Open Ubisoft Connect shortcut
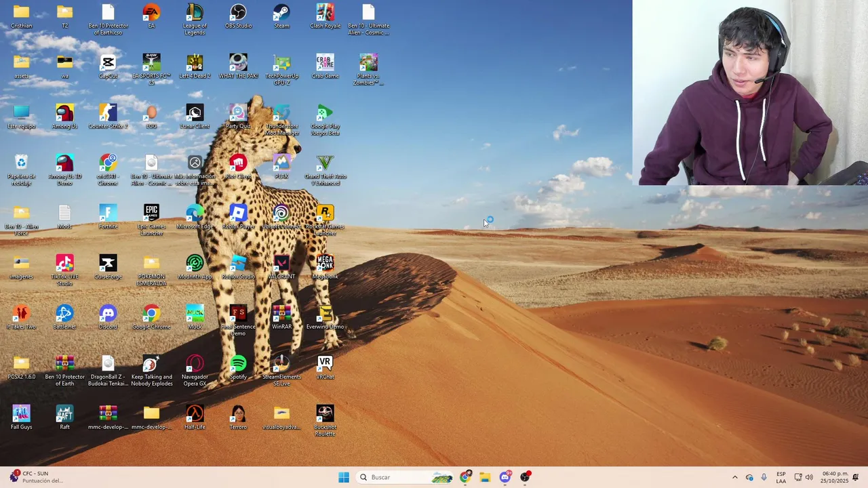 point(281,217)
